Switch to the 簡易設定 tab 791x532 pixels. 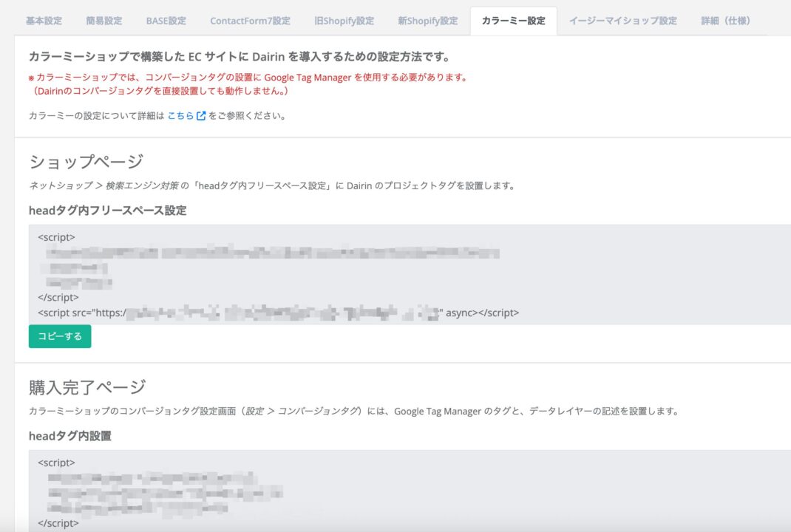coord(103,21)
